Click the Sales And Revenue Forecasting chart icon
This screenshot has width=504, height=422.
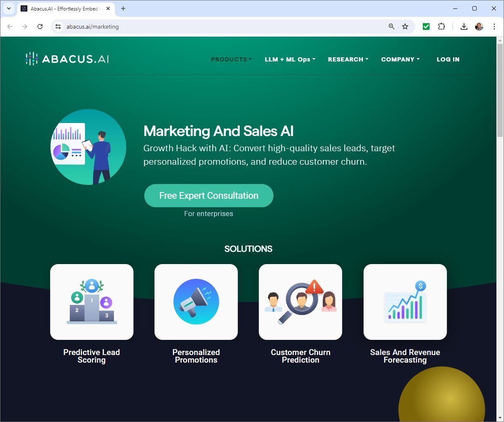[405, 302]
